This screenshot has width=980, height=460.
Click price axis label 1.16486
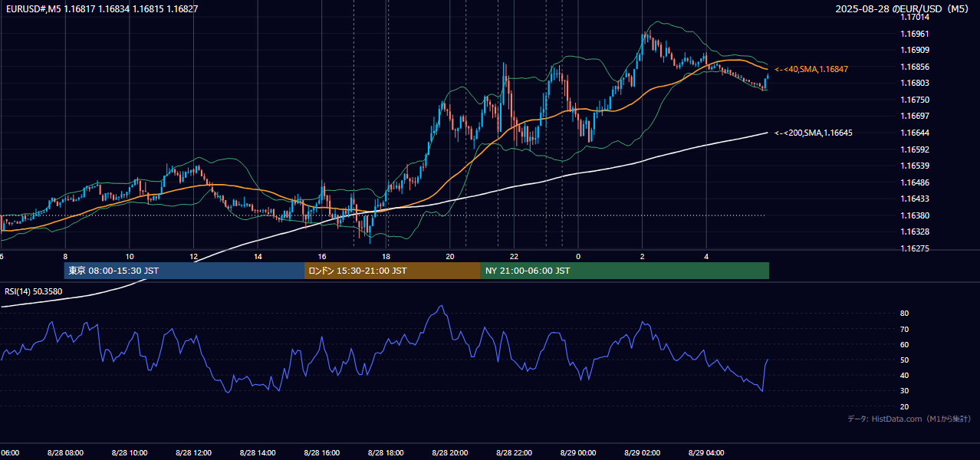click(914, 182)
